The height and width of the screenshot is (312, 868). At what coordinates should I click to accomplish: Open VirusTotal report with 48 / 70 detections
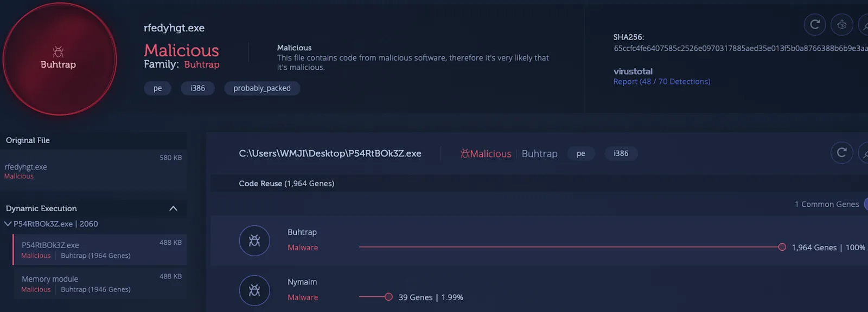[661, 81]
